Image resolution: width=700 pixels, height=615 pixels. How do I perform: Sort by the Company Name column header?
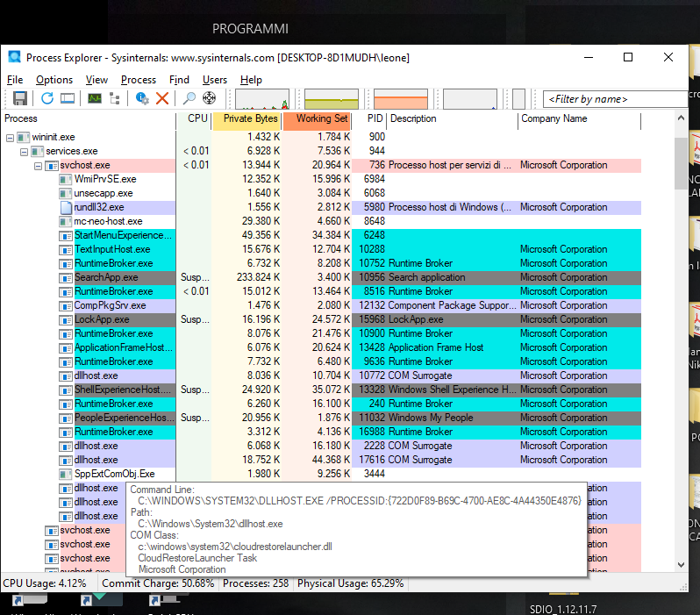(580, 119)
